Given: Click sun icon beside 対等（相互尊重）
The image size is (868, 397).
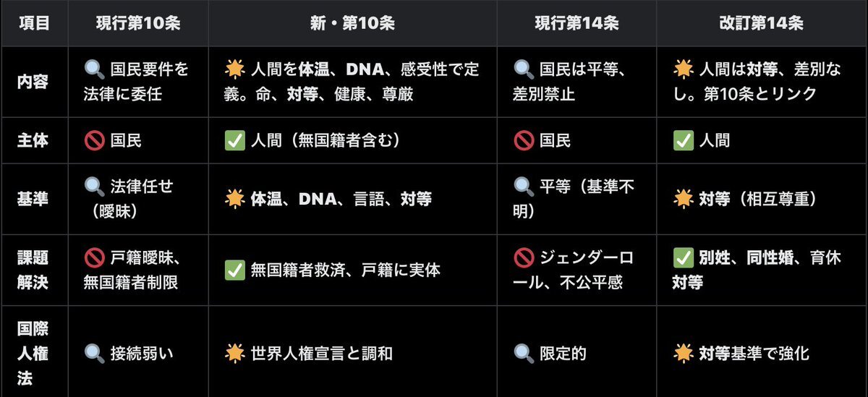Looking at the screenshot, I should pyautogui.click(x=683, y=200).
